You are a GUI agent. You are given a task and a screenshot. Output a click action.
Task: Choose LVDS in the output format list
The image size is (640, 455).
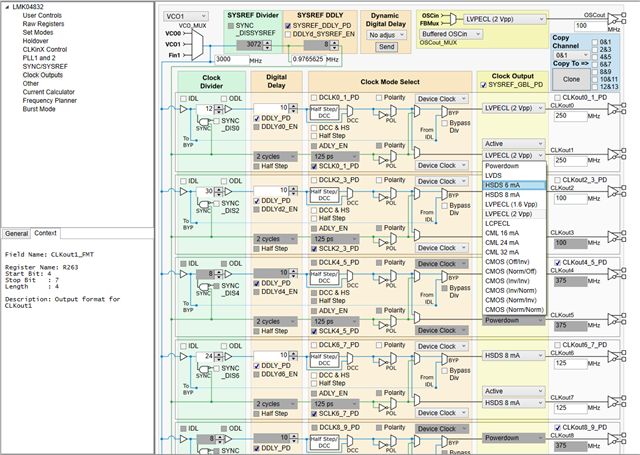click(514, 175)
